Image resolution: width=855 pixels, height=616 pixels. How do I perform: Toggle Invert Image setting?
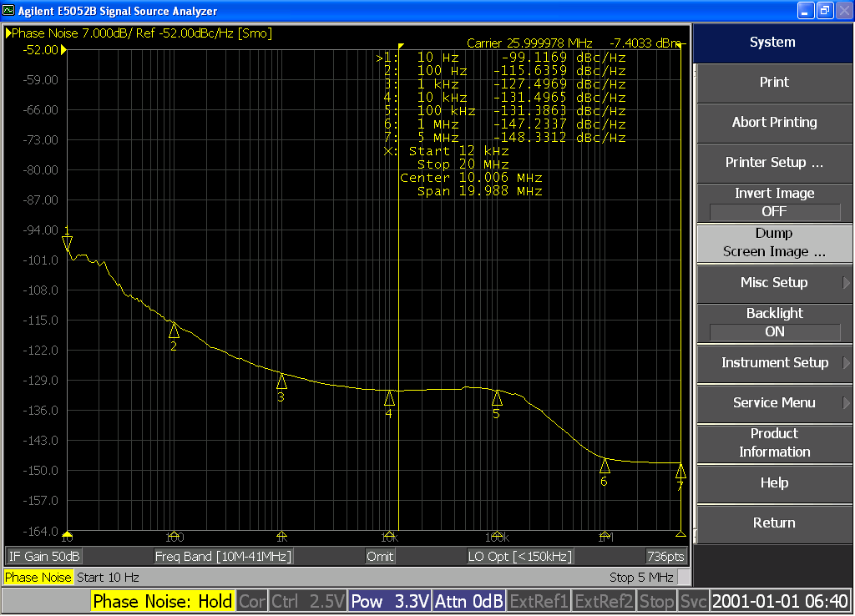(x=773, y=202)
